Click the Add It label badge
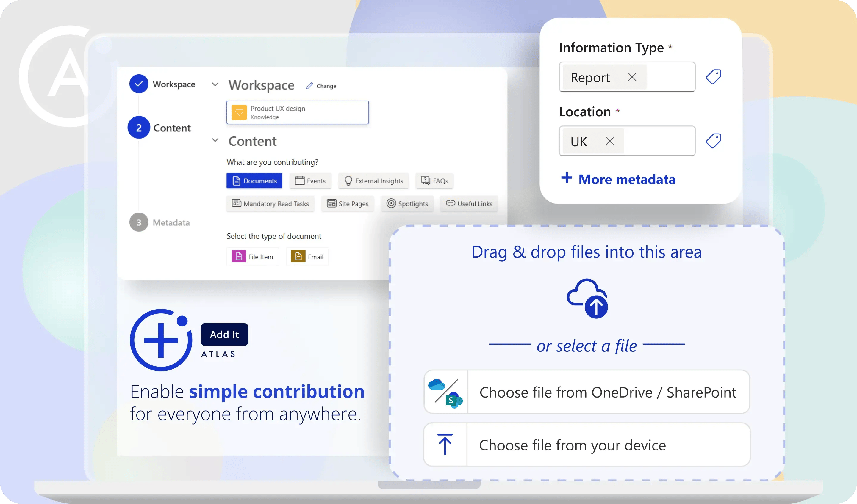Viewport: 857px width, 504px height. (x=224, y=335)
